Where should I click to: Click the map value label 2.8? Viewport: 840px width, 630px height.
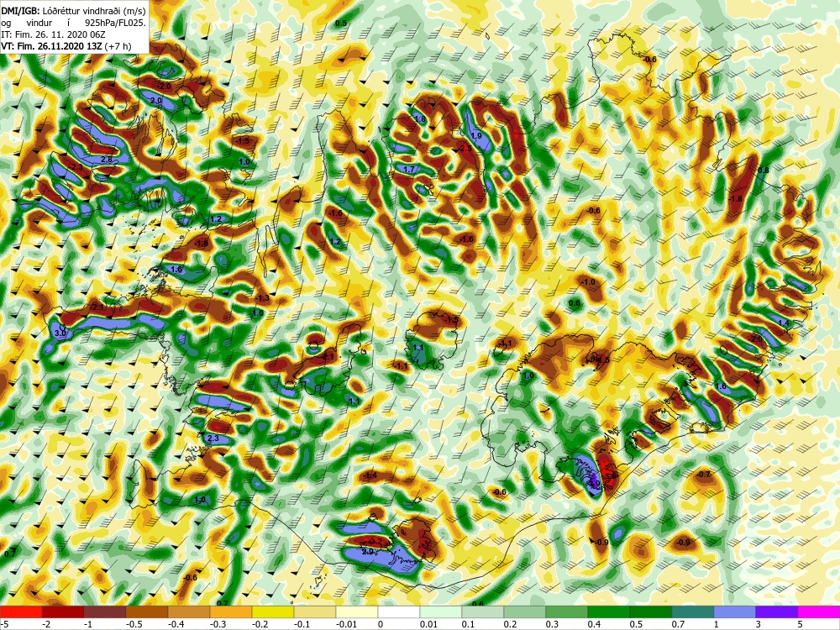point(106,159)
